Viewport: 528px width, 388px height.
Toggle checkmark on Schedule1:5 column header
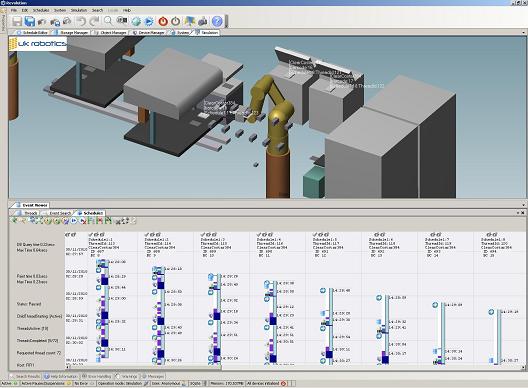(x=315, y=234)
